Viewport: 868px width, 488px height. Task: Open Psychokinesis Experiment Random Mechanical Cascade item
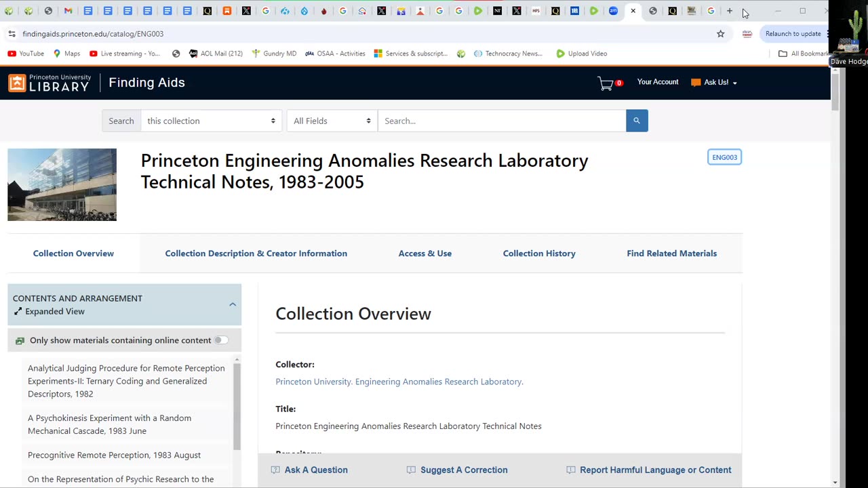point(109,424)
